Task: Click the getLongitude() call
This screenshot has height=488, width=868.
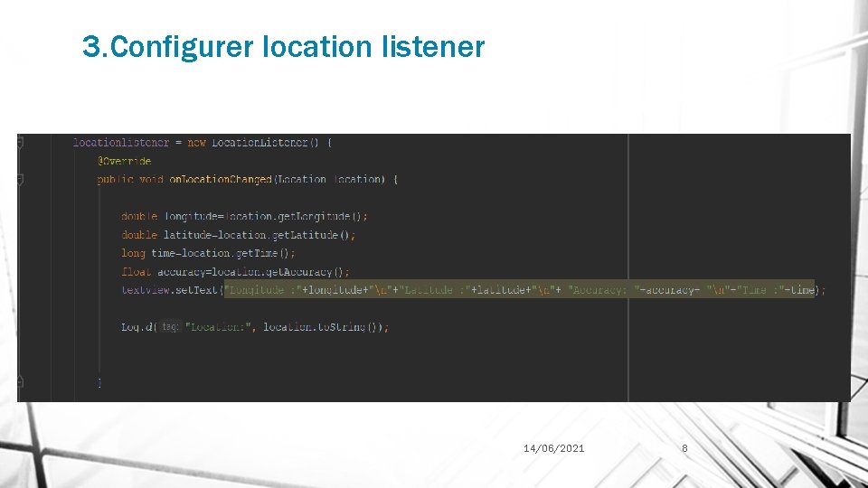Action: pyautogui.click(x=318, y=216)
